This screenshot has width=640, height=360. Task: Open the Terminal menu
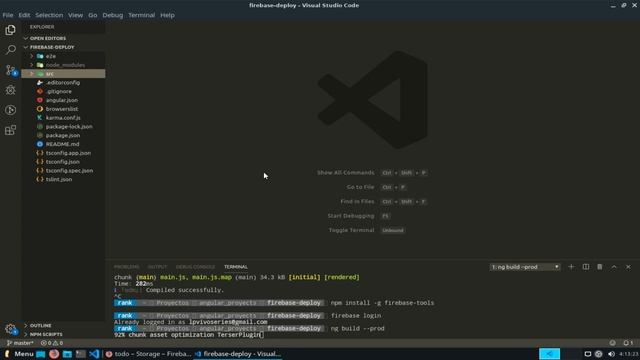(x=142, y=15)
